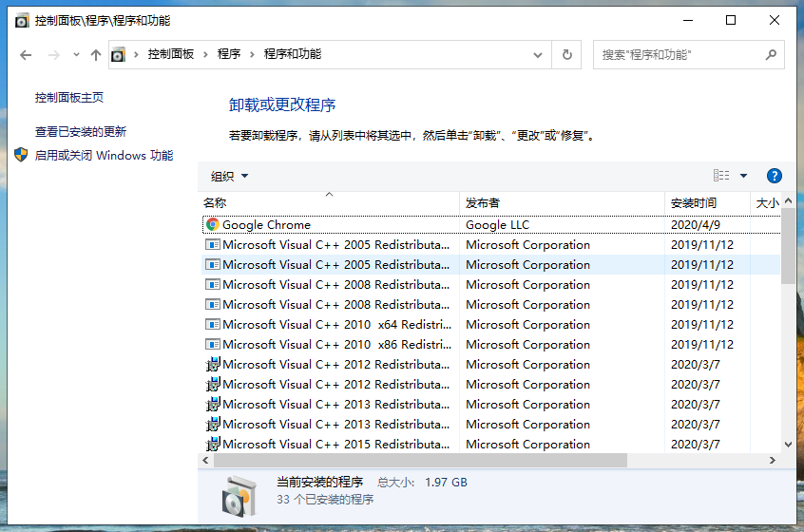Viewport: 804px width, 532px height.
Task: Click the blue help question mark icon
Action: coord(774,176)
